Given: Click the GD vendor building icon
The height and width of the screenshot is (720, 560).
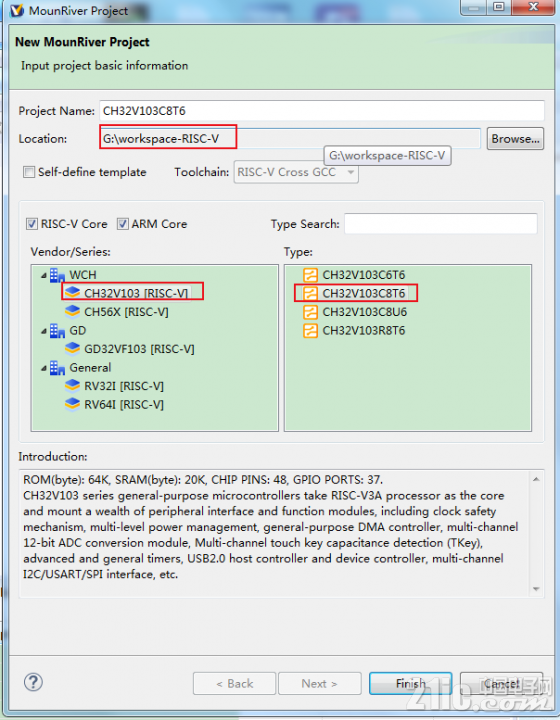Looking at the screenshot, I should pos(57,331).
